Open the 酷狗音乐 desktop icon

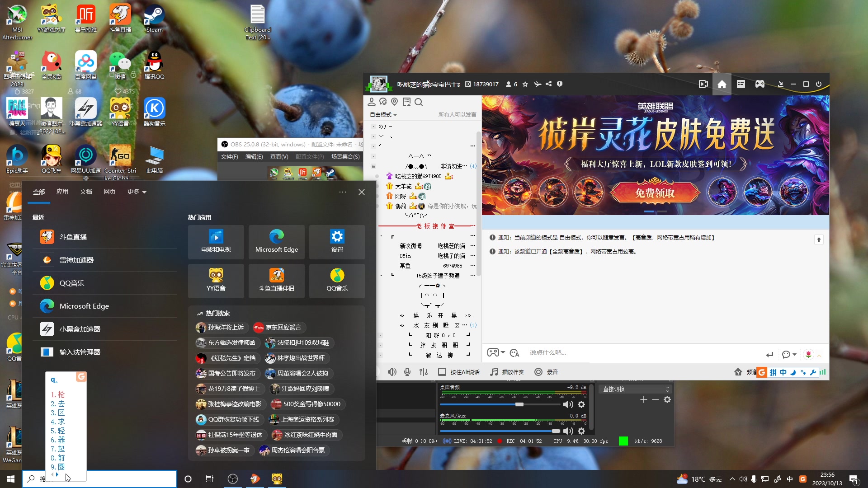click(x=154, y=112)
